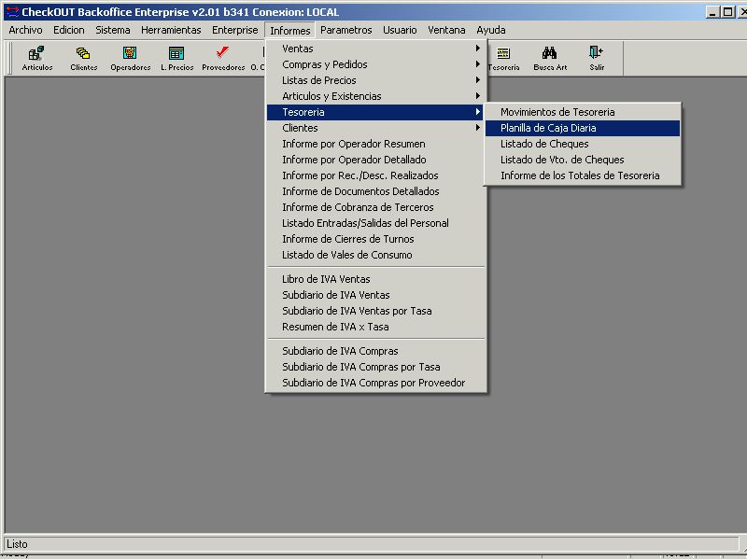747x560 pixels.
Task: Open the L. Precios toolbar icon
Action: click(176, 58)
